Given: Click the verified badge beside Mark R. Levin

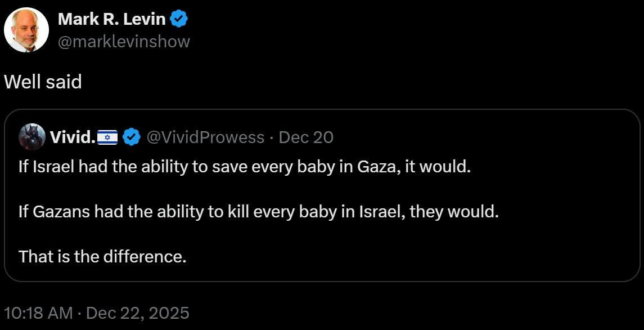Looking at the screenshot, I should pyautogui.click(x=179, y=19).
